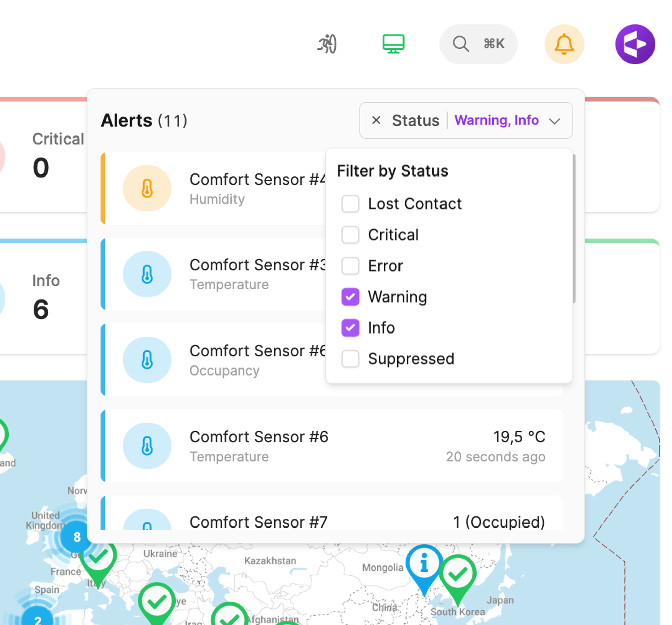Viewport: 672px width, 625px height.
Task: Click the emergency evacuation running icon
Action: 327,44
